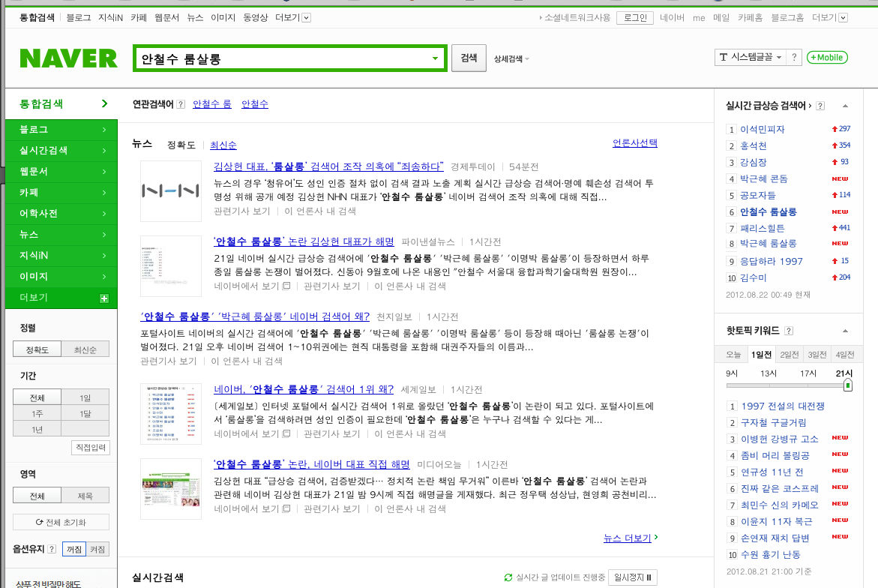Expand 상세검색 options
Screen dimensions: 878x588
(511, 58)
